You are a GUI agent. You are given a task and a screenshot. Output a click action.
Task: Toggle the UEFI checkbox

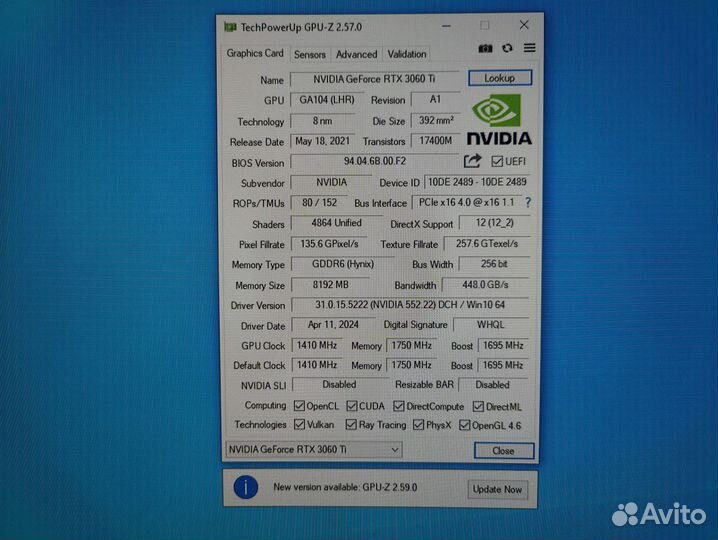click(497, 161)
